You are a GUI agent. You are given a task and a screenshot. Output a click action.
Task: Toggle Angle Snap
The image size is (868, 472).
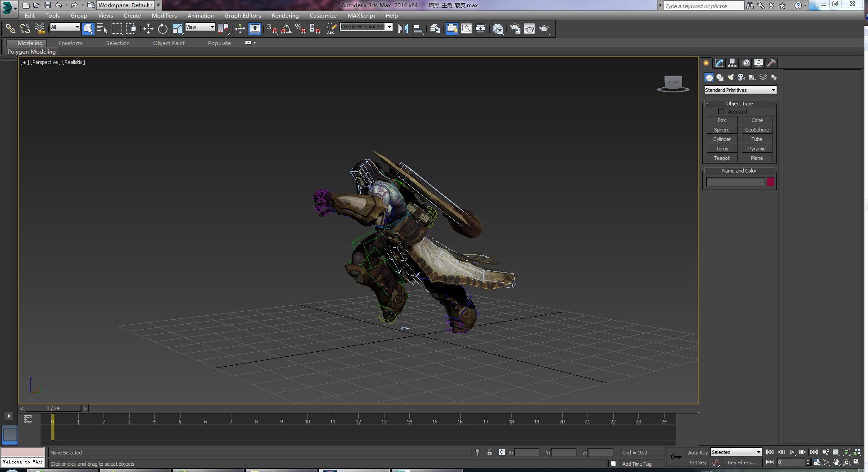coord(286,29)
